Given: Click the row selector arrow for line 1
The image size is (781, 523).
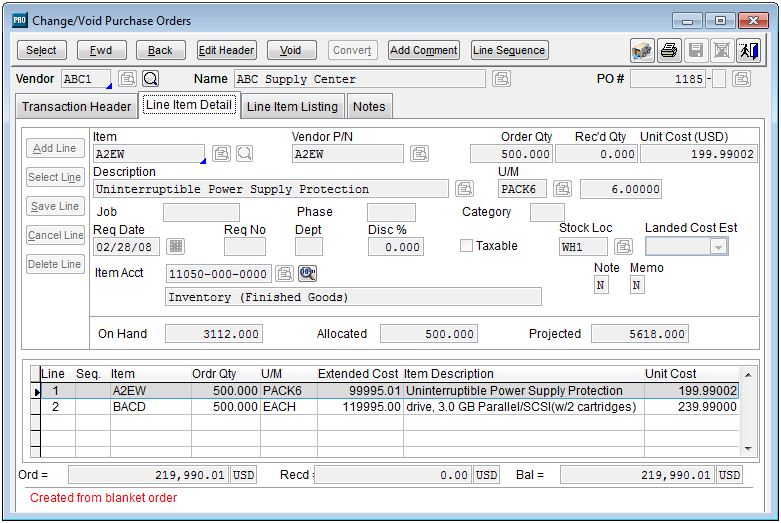Looking at the screenshot, I should (35, 392).
